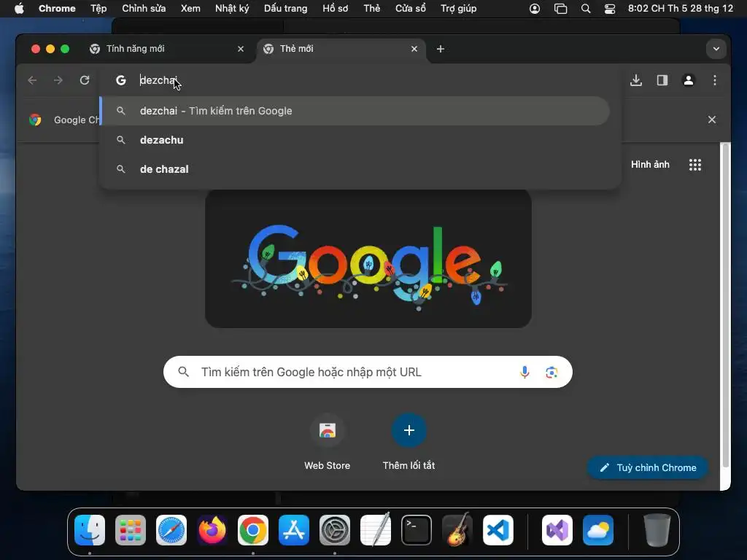
Task: Click the forward navigation arrow
Action: click(58, 80)
